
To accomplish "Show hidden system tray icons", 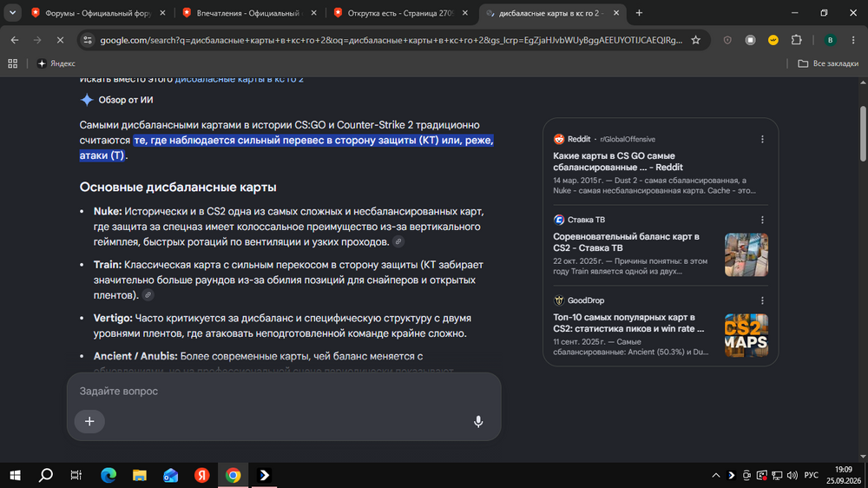I will (716, 475).
